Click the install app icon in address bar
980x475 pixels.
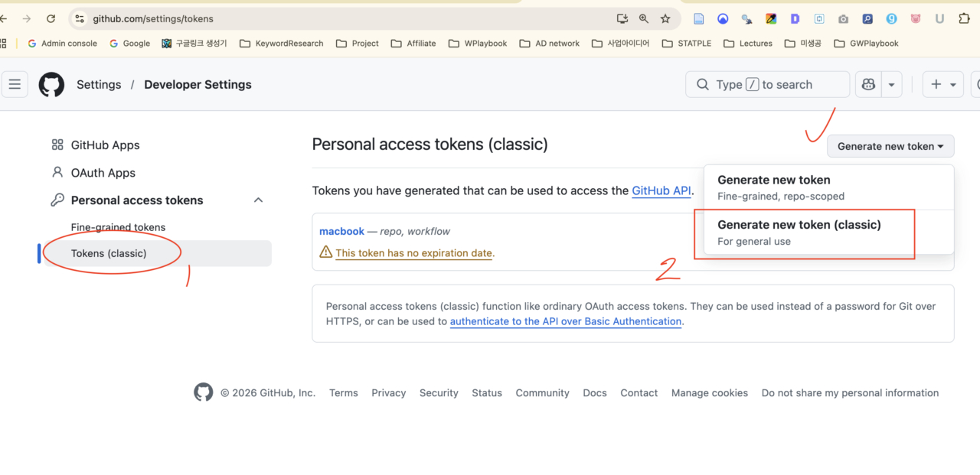[x=622, y=18]
